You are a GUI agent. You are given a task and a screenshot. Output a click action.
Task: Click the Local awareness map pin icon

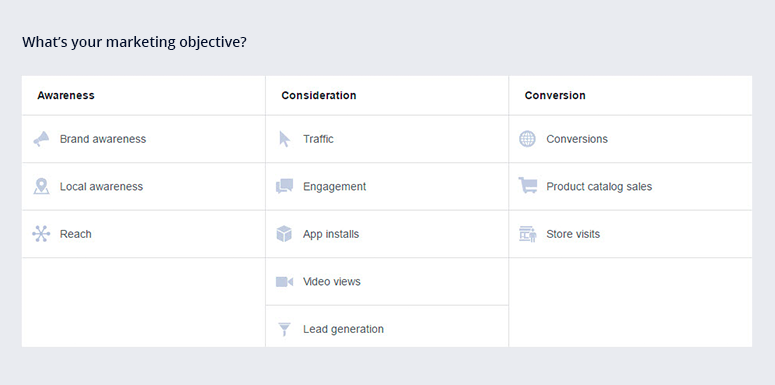pyautogui.click(x=42, y=186)
